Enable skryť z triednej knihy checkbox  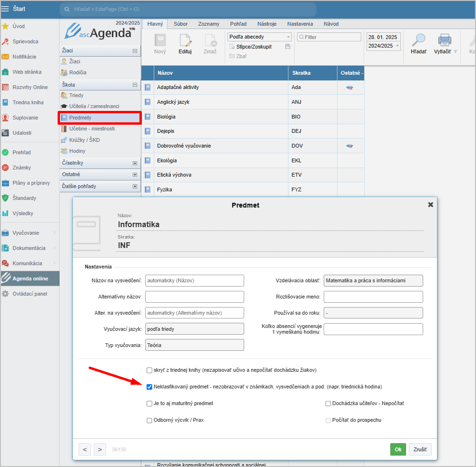[x=149, y=370]
